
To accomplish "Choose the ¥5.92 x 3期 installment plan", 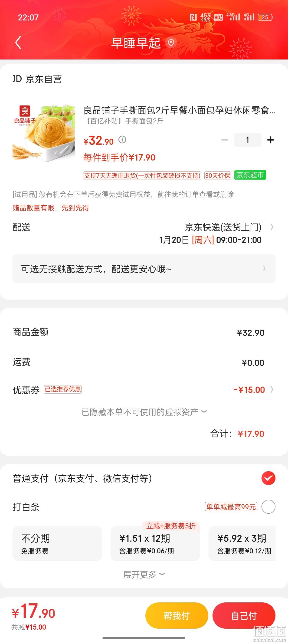I will click(242, 543).
